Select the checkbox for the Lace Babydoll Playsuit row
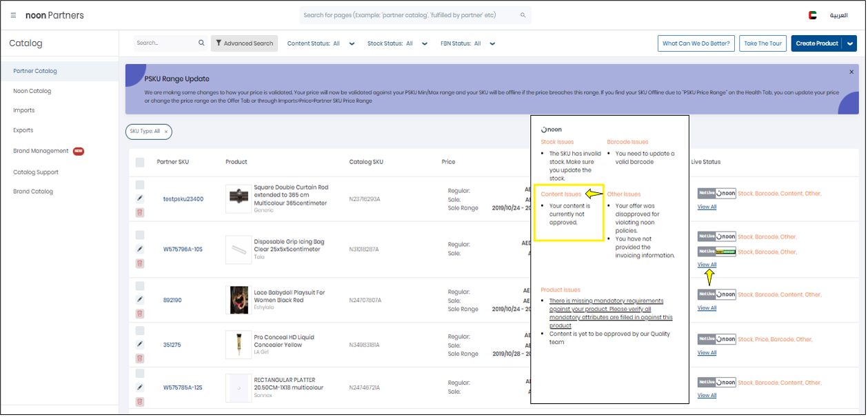 coord(140,285)
